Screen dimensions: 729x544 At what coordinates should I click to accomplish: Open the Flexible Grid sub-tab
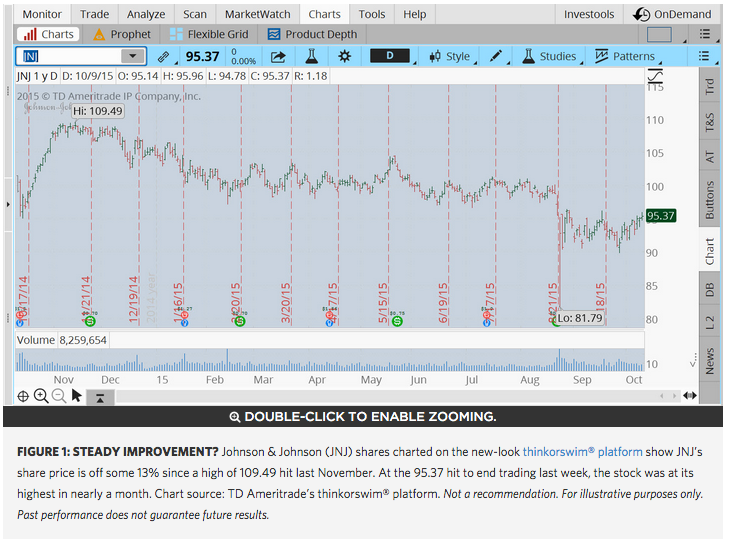tap(209, 34)
